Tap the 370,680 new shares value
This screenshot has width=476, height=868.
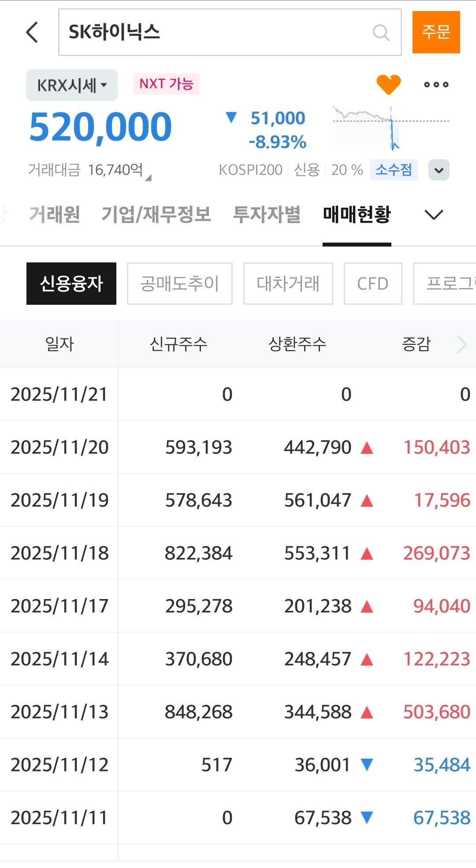click(199, 659)
